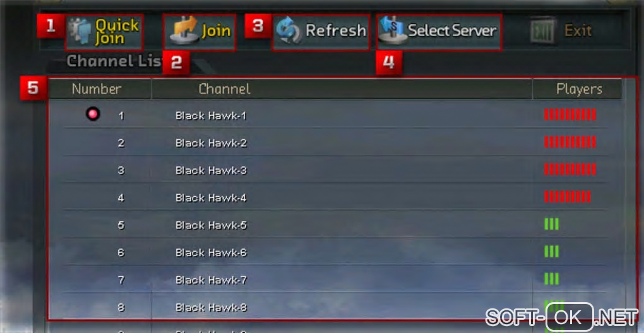Select the Black Hawk-2 channel row
The width and height of the screenshot is (644, 333).
tap(335, 143)
